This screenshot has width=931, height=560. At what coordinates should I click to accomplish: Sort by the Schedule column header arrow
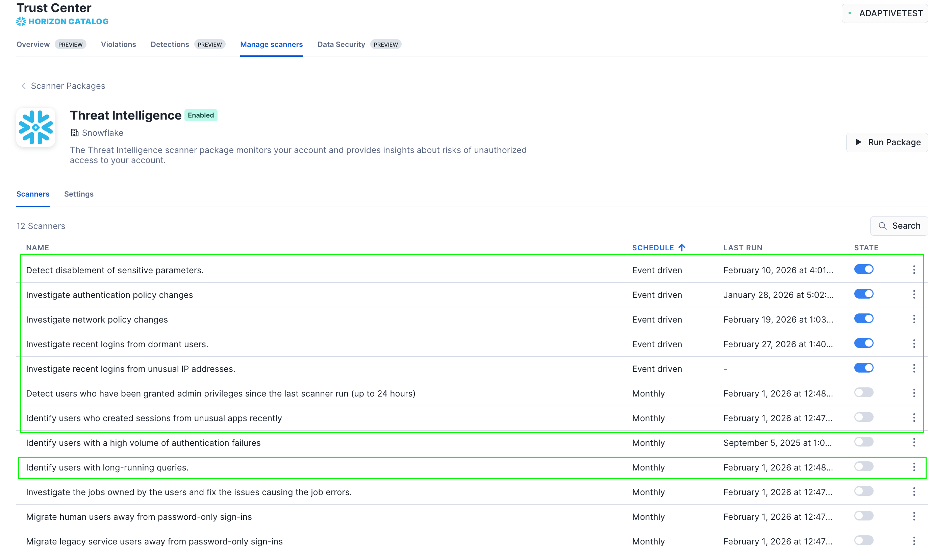coord(682,248)
